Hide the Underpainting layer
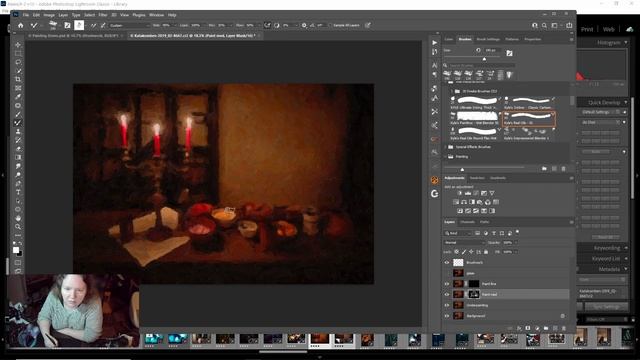The height and width of the screenshot is (360, 640). click(447, 305)
